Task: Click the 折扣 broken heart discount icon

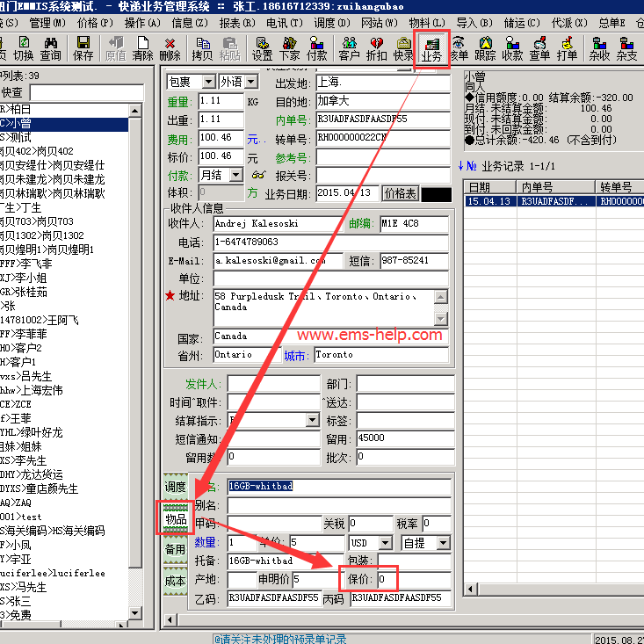Action: [x=377, y=48]
